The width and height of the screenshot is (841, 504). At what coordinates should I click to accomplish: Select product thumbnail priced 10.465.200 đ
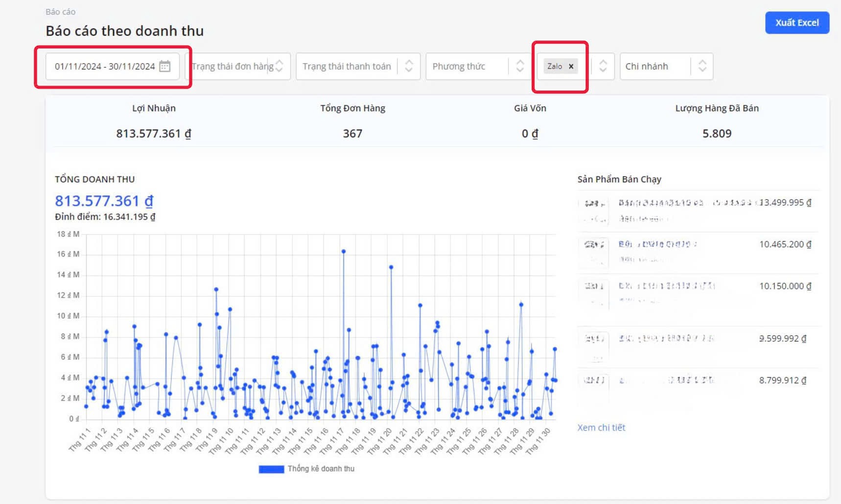593,252
